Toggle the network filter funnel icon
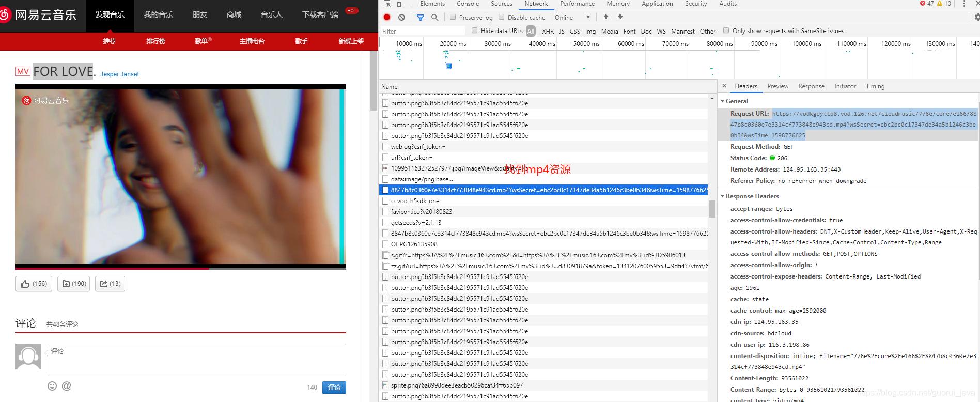The width and height of the screenshot is (980, 402). click(421, 17)
